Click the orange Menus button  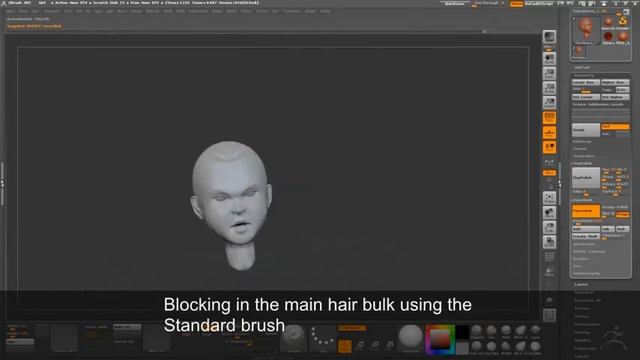516,4
